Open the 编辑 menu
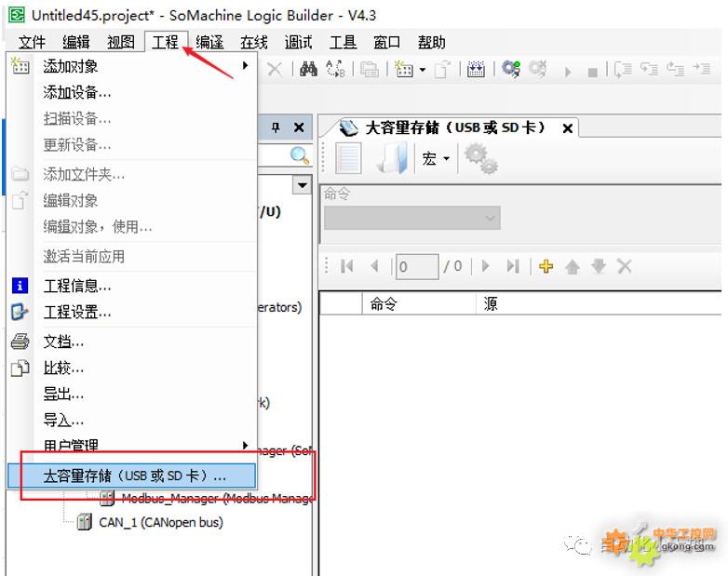 pos(75,42)
